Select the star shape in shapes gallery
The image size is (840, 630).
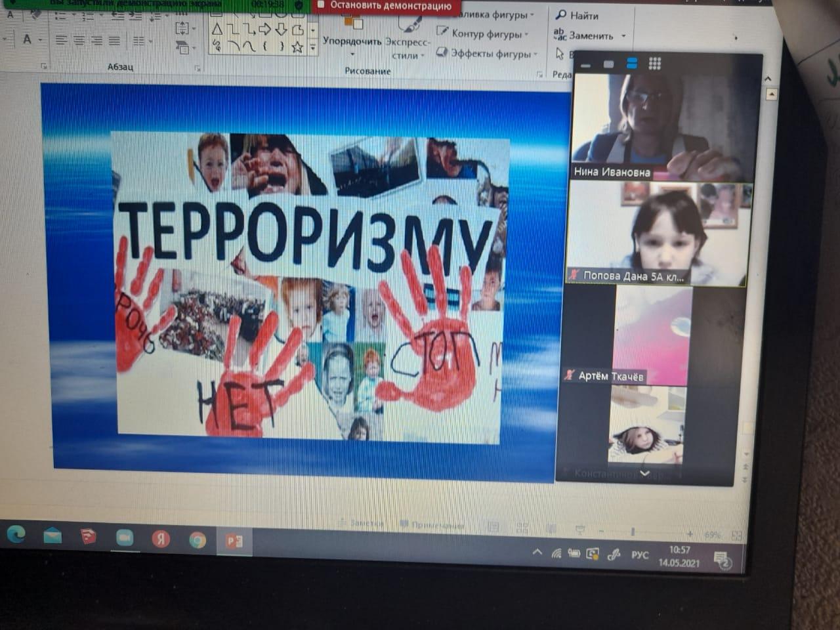click(x=297, y=47)
